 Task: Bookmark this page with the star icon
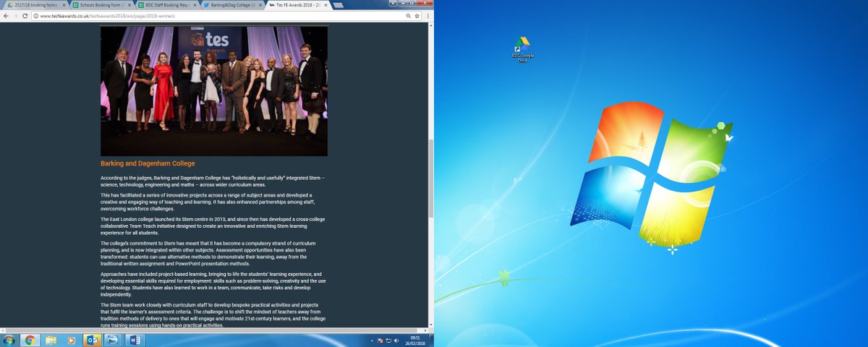pos(417,15)
